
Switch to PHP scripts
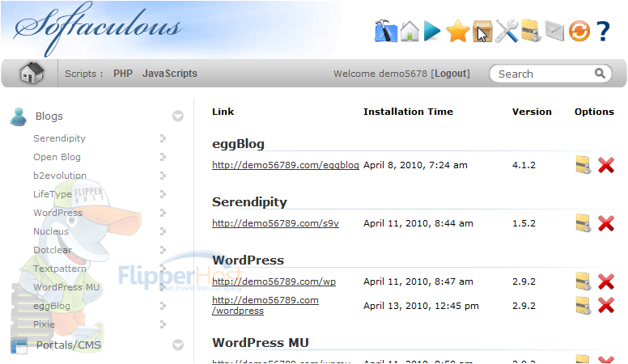tap(122, 74)
